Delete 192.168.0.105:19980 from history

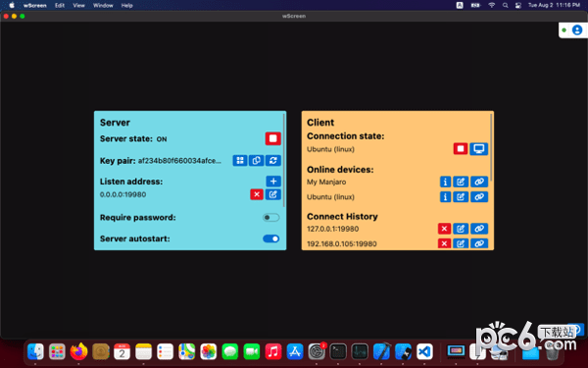pos(444,243)
